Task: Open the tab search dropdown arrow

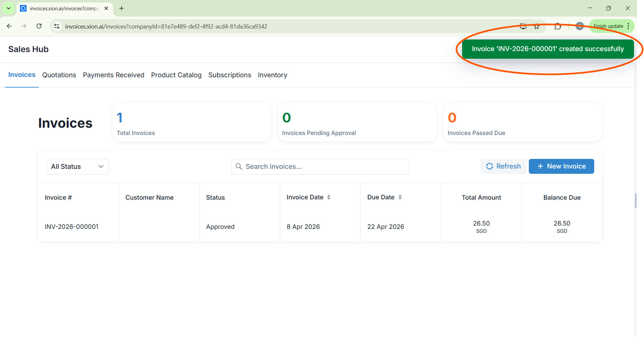Action: [x=9, y=8]
